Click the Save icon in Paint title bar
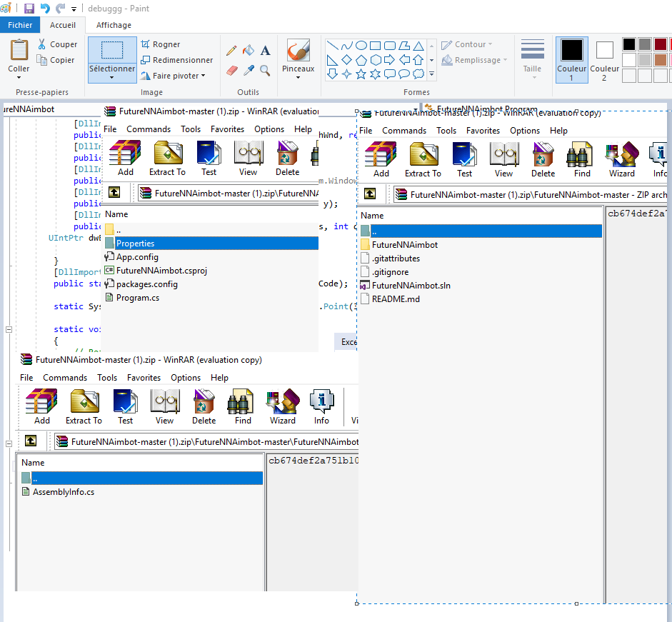Image resolution: width=672 pixels, height=622 pixels. click(x=29, y=8)
